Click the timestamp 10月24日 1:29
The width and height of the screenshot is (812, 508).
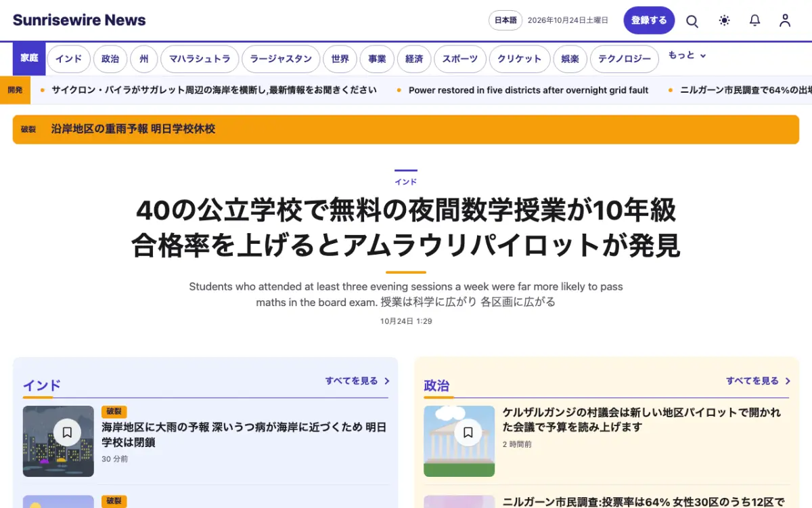point(406,321)
